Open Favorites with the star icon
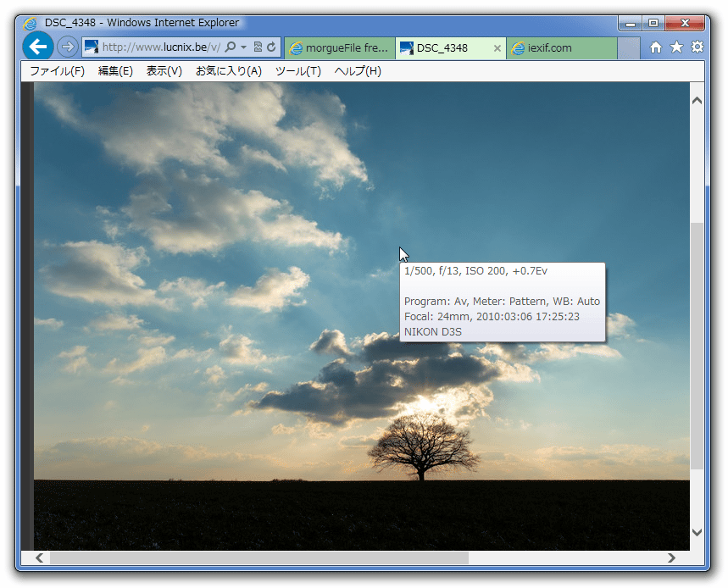The image size is (728, 588). pos(676,47)
